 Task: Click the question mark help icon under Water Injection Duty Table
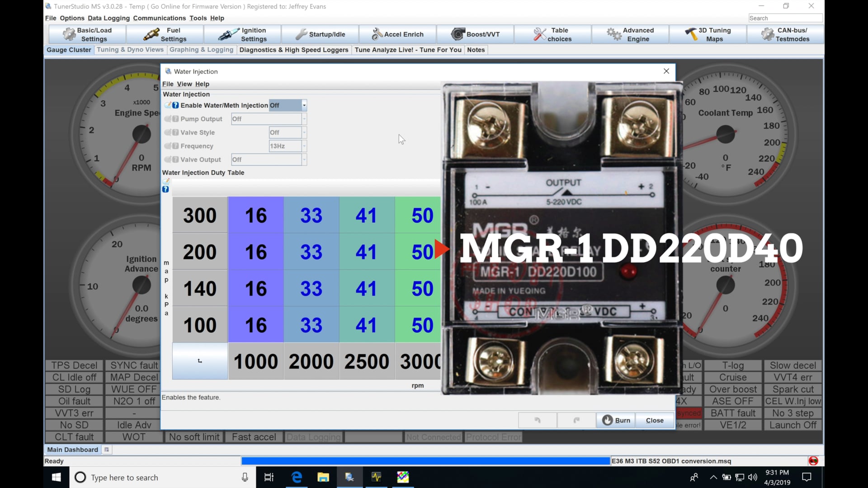tap(166, 189)
